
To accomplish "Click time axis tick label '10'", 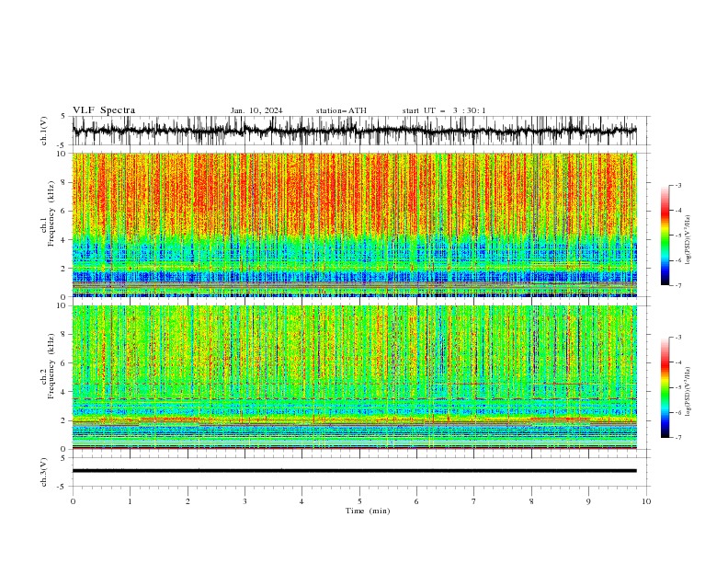I will pyautogui.click(x=646, y=501).
